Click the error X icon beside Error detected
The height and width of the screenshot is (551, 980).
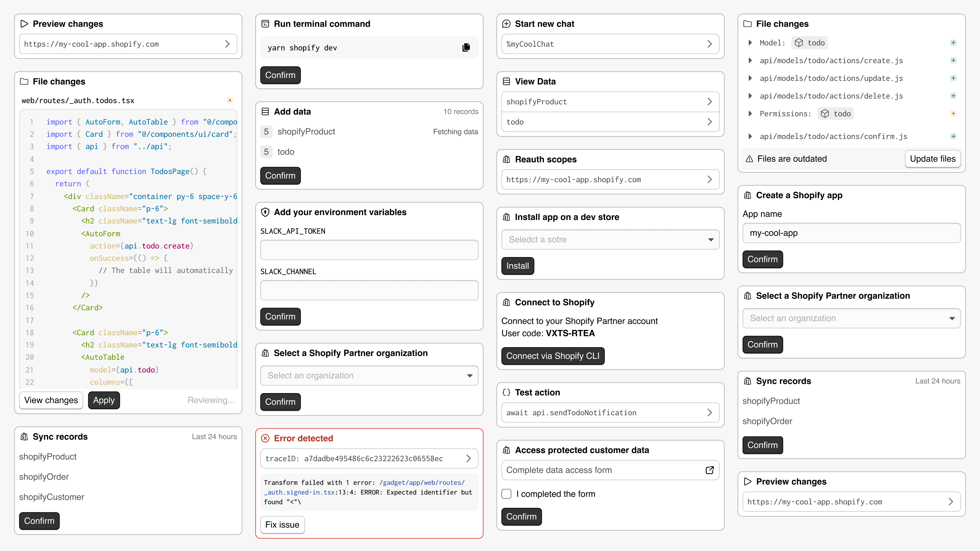(265, 439)
